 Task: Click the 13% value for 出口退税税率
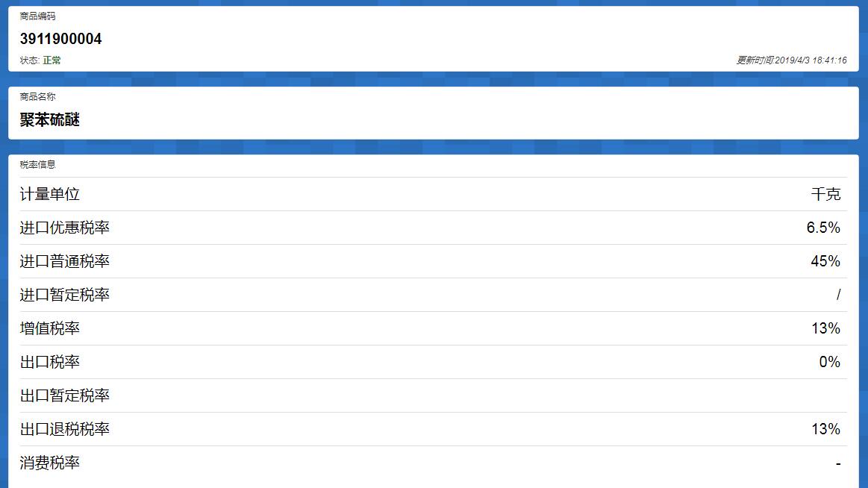tap(825, 429)
